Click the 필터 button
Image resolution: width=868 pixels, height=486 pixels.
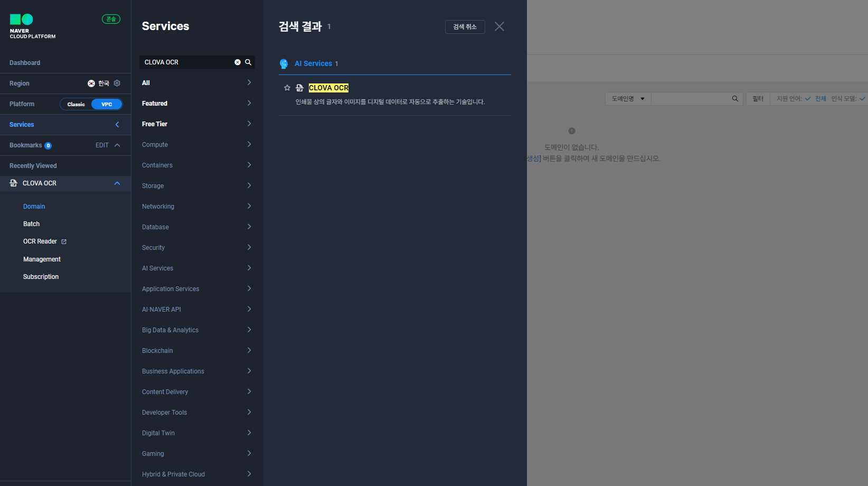(x=758, y=99)
